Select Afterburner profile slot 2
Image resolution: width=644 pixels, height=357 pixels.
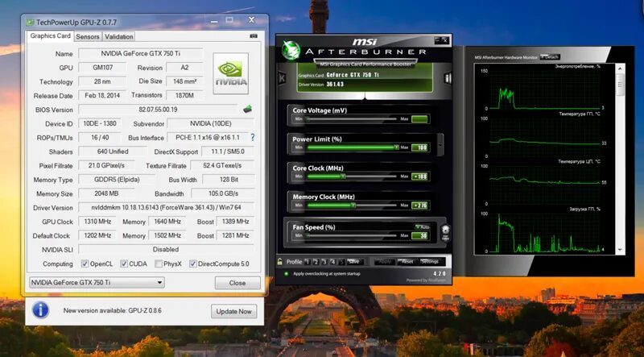[x=316, y=262]
